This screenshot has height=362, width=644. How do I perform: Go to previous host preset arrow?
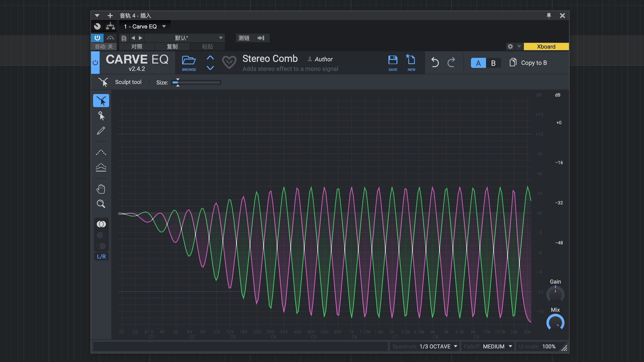click(133, 38)
